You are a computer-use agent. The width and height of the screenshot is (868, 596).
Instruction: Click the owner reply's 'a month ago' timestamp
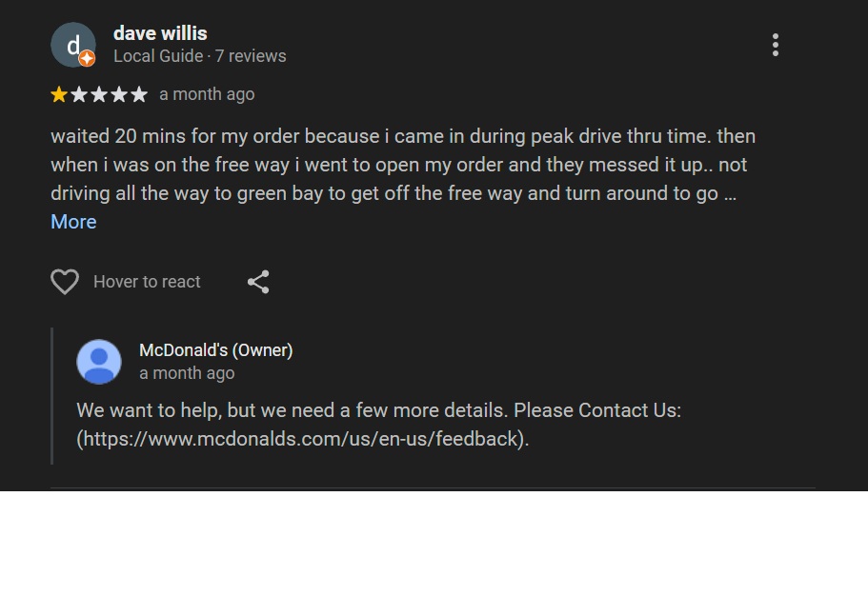(x=187, y=373)
